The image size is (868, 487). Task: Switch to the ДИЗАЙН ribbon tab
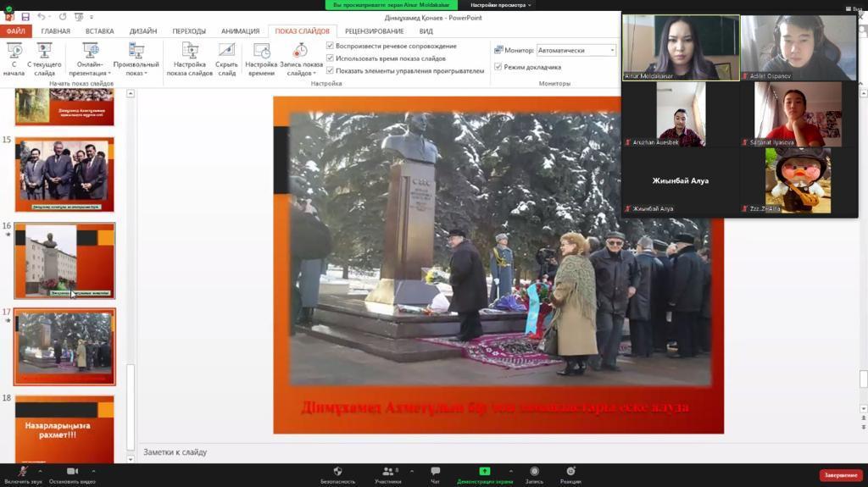[x=142, y=31]
